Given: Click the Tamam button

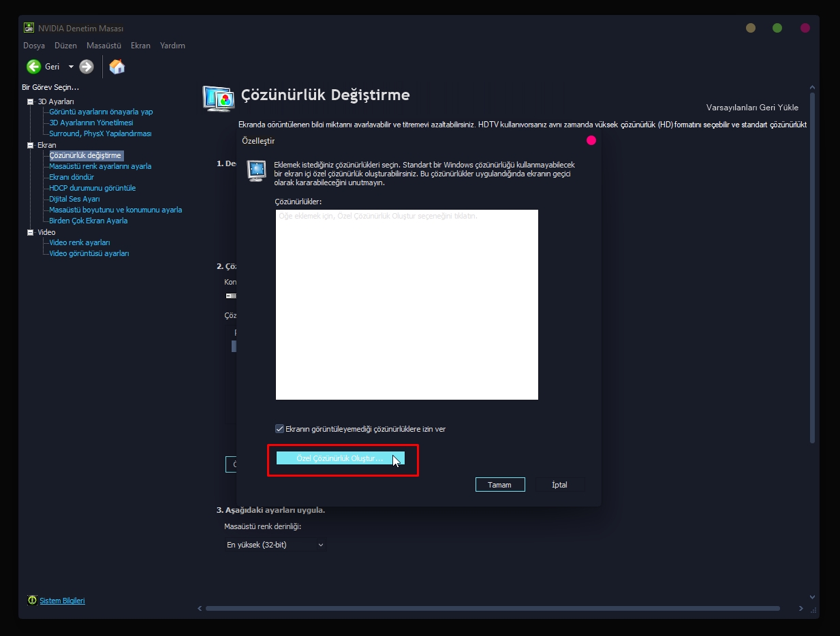Looking at the screenshot, I should pos(499,485).
